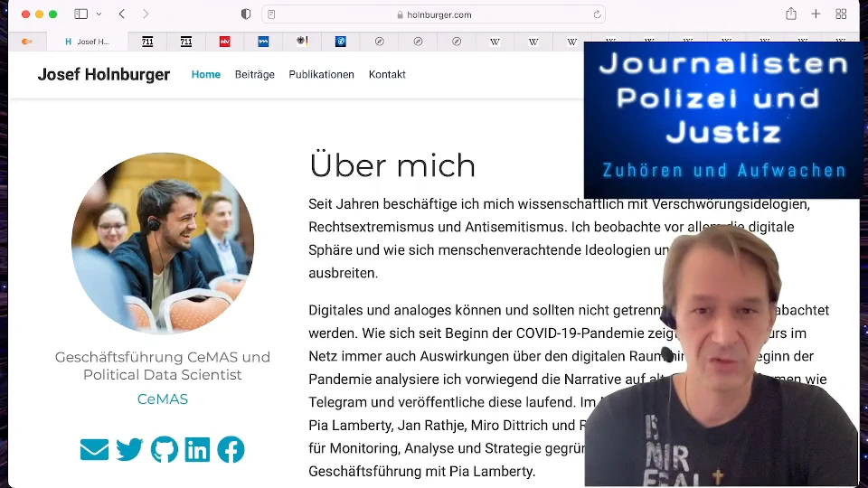The image size is (868, 488).
Task: Go forward with the right arrow
Action: [x=146, y=14]
